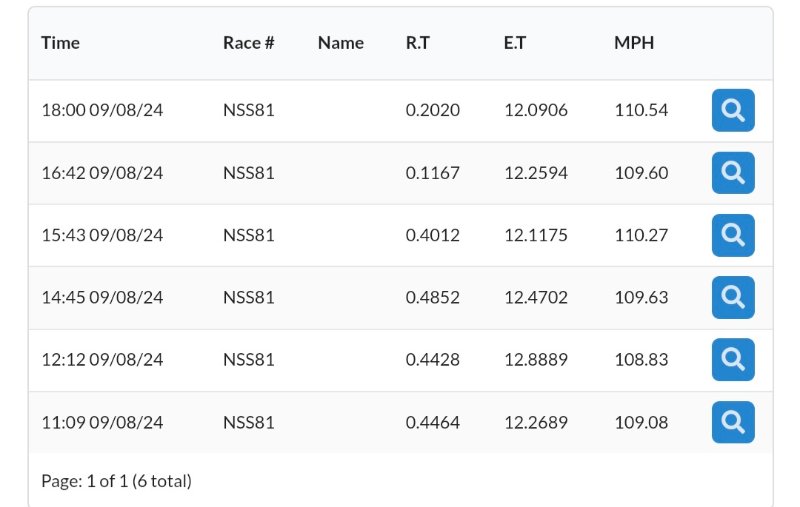Click magnifier icon for 16:42 run
This screenshot has width=800, height=507.
[733, 173]
